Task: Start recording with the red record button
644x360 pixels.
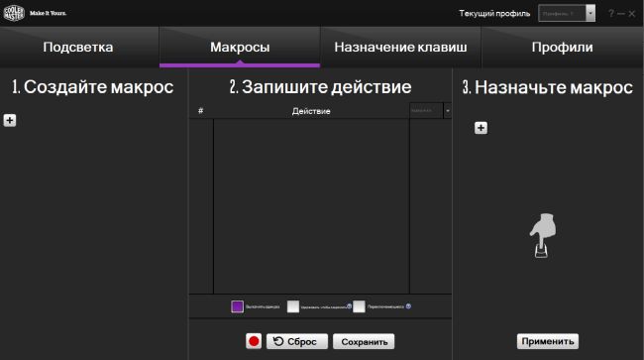Action: tap(254, 341)
